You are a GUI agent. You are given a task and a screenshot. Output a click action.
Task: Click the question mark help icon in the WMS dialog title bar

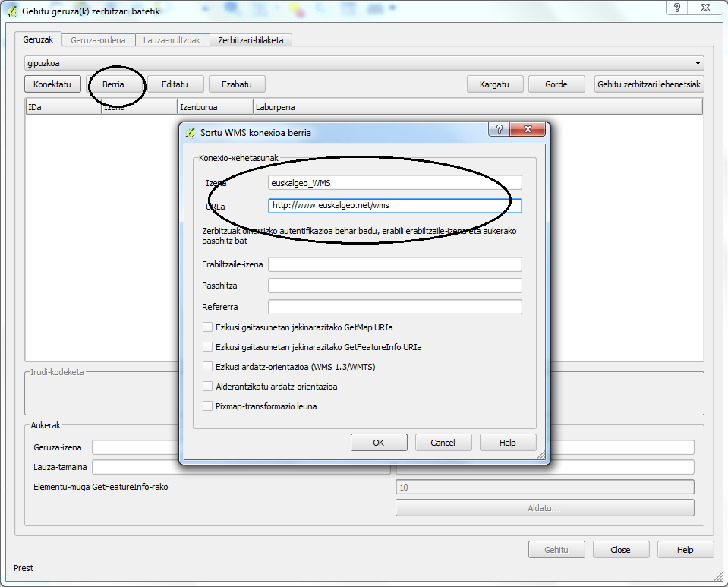pyautogui.click(x=499, y=130)
